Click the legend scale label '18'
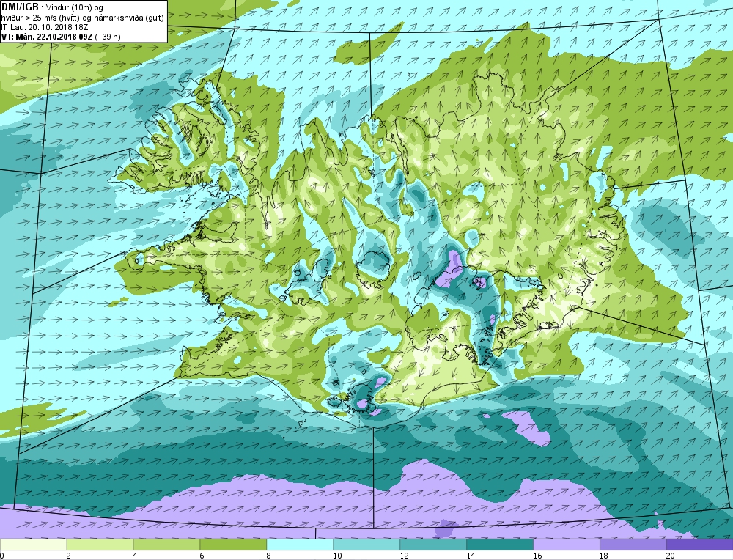This screenshot has height=560, width=733. 603,556
